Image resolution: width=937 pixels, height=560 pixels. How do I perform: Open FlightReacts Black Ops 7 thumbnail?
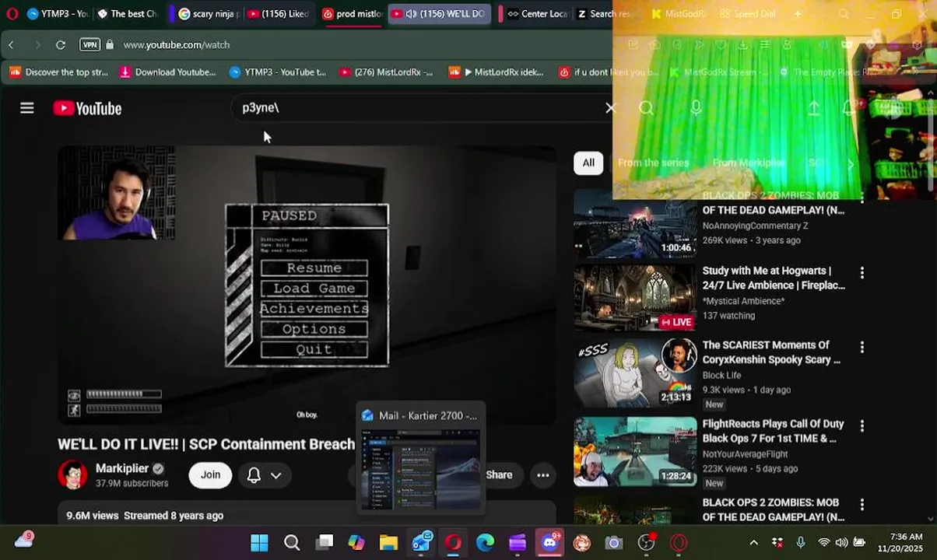[635, 452]
